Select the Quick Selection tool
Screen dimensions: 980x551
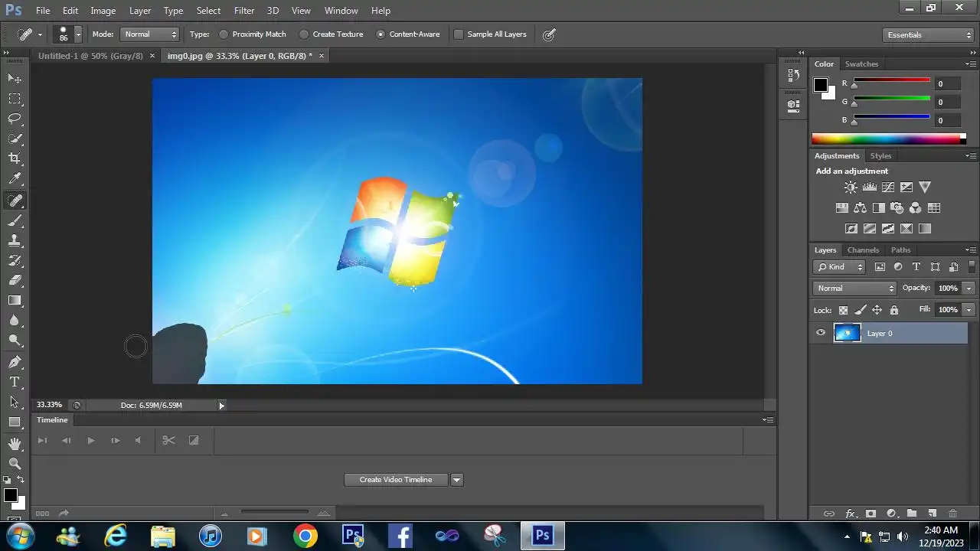[15, 139]
